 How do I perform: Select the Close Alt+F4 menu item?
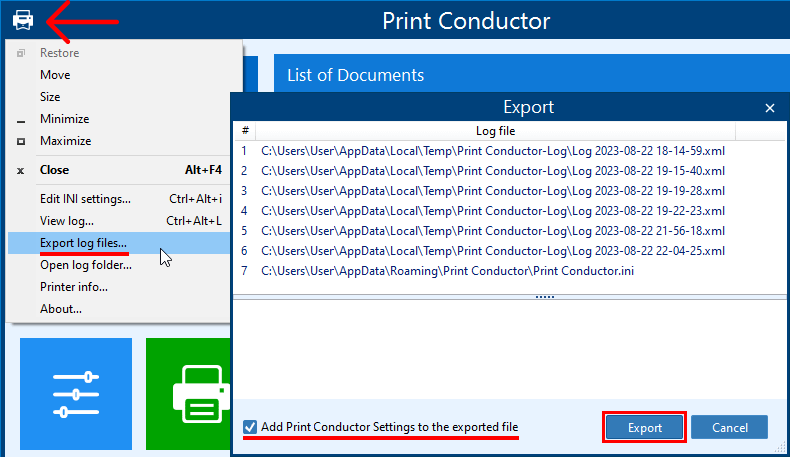(55, 170)
